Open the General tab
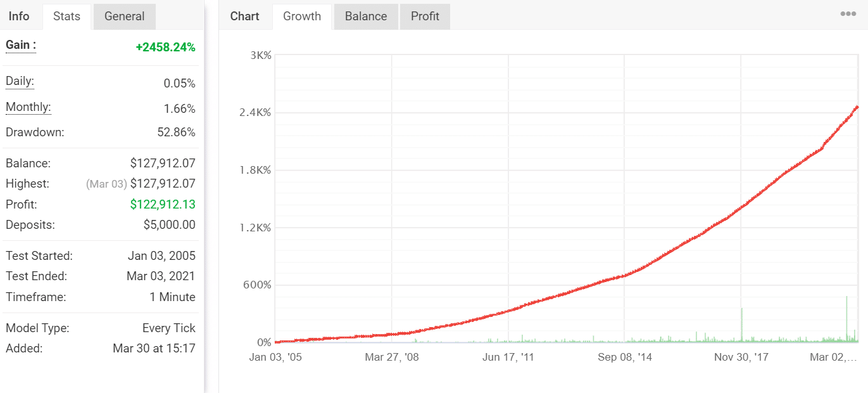The image size is (868, 393). click(124, 16)
